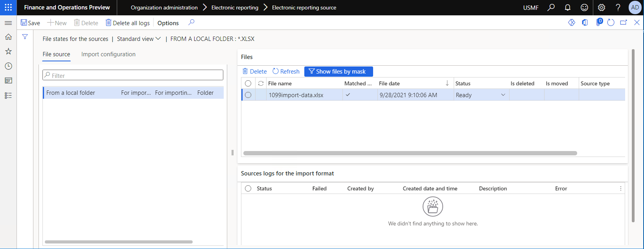Click the File name column header
This screenshot has width=644, height=249.
(x=280, y=83)
